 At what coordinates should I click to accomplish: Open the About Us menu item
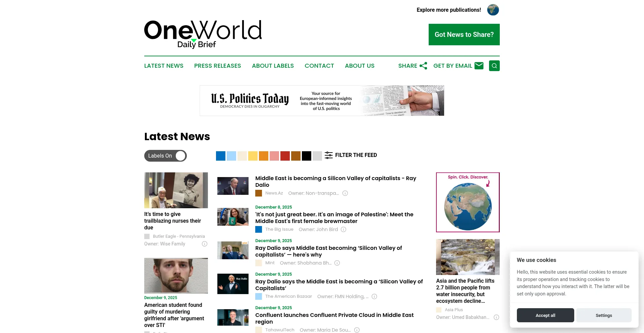[x=360, y=66]
